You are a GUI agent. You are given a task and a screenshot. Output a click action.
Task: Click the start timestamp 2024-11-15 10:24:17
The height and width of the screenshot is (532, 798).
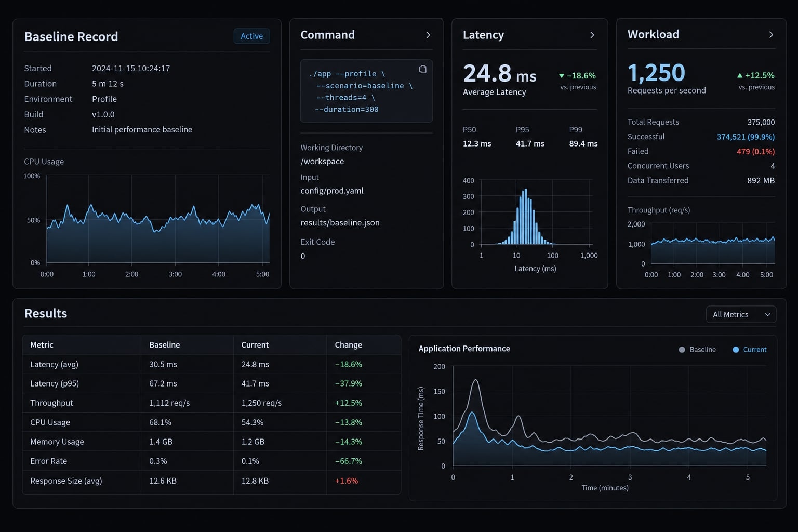tap(131, 68)
